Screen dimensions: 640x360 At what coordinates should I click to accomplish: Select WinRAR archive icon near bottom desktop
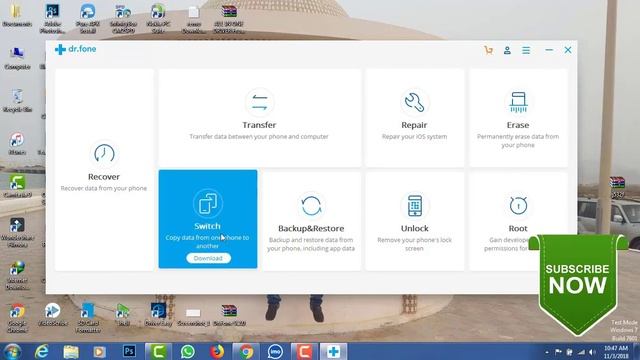[229, 315]
